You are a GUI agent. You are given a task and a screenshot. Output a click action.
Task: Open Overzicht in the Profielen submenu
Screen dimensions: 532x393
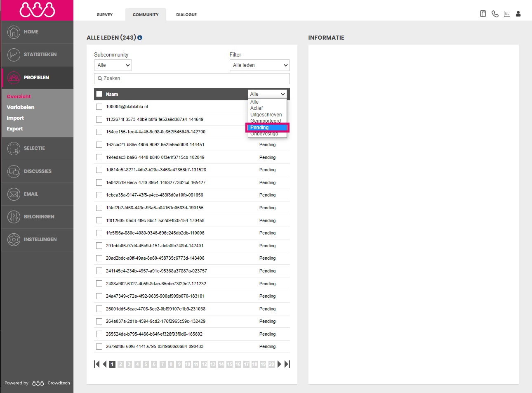19,97
